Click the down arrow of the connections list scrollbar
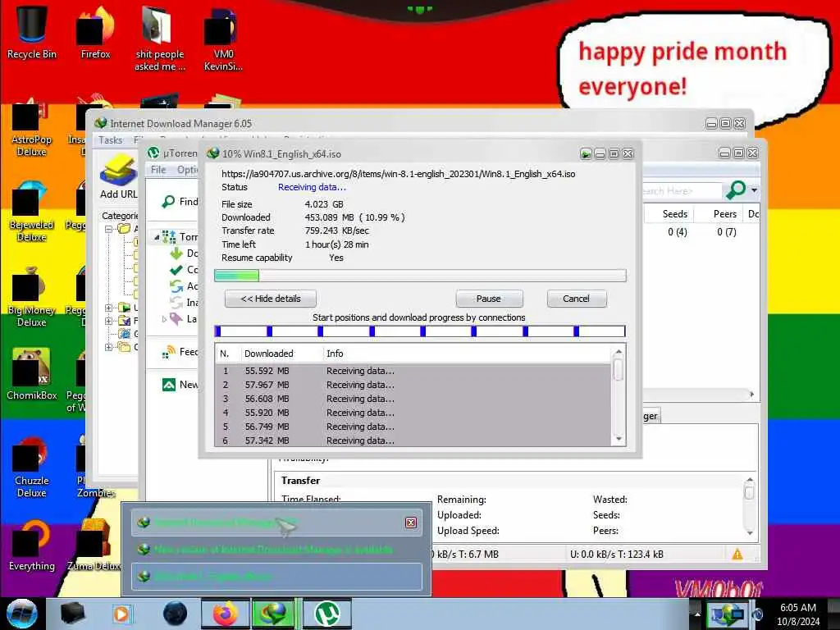Image resolution: width=840 pixels, height=630 pixels. [x=619, y=440]
